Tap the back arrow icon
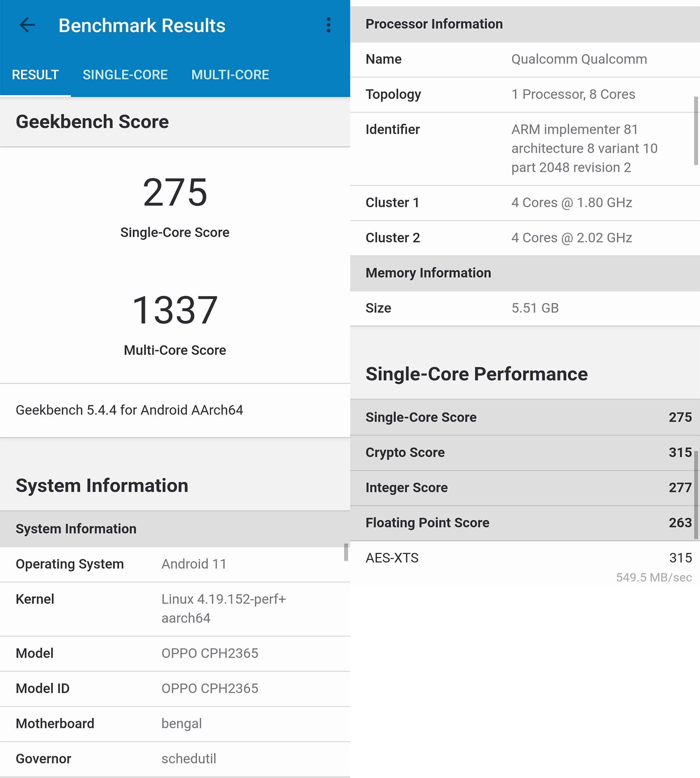 pyautogui.click(x=27, y=25)
